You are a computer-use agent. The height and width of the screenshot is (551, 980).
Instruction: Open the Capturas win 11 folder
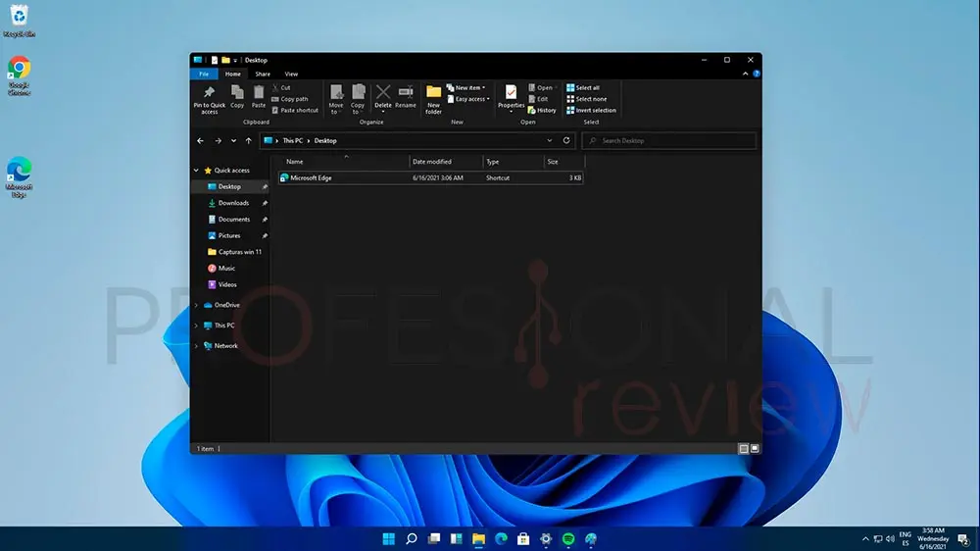(x=239, y=251)
